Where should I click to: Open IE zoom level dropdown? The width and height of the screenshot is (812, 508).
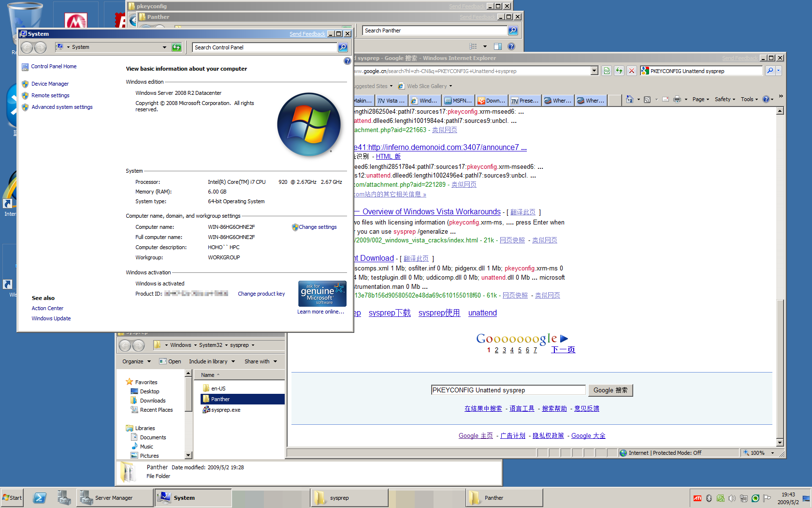coord(772,453)
